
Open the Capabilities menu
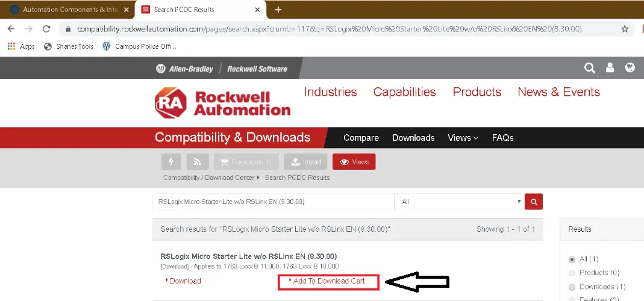404,92
